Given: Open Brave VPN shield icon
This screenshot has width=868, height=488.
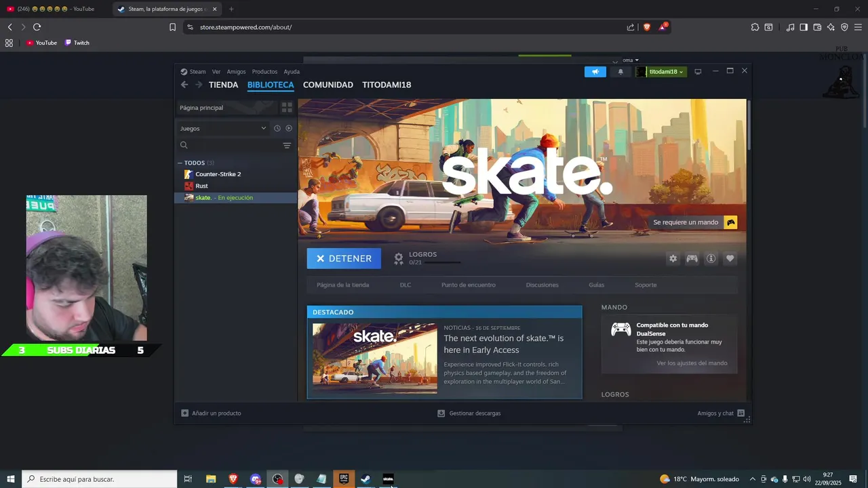Looking at the screenshot, I should click(x=844, y=27).
